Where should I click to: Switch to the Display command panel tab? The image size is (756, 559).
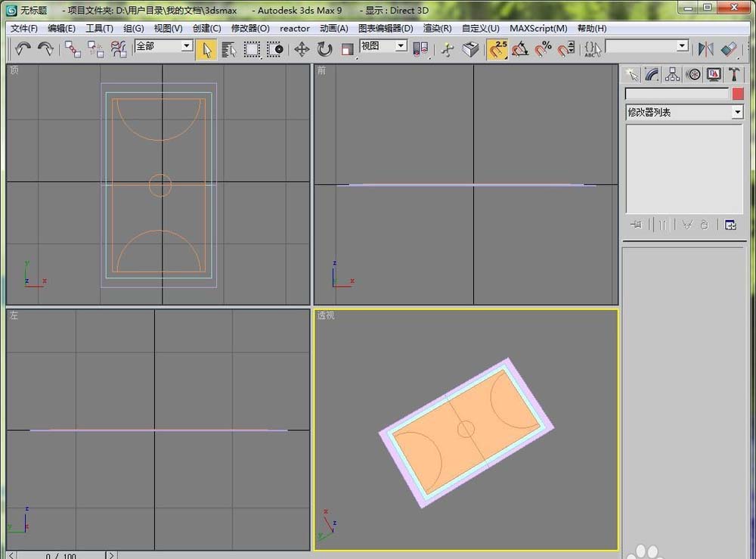(x=714, y=74)
